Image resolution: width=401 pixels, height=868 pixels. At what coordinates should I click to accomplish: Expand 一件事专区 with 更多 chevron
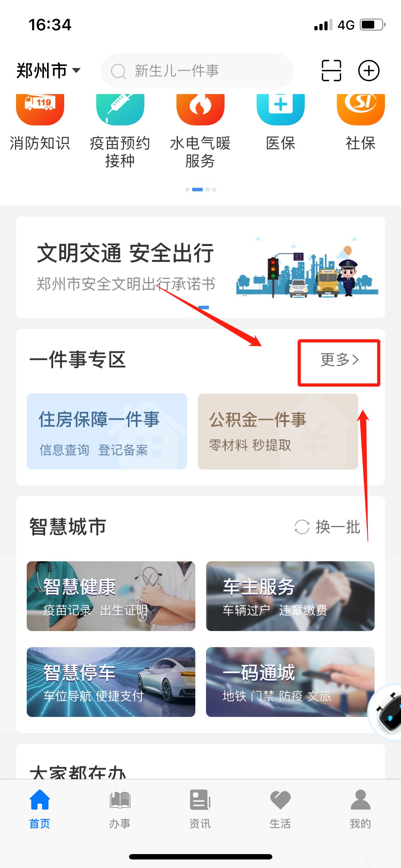tap(339, 360)
